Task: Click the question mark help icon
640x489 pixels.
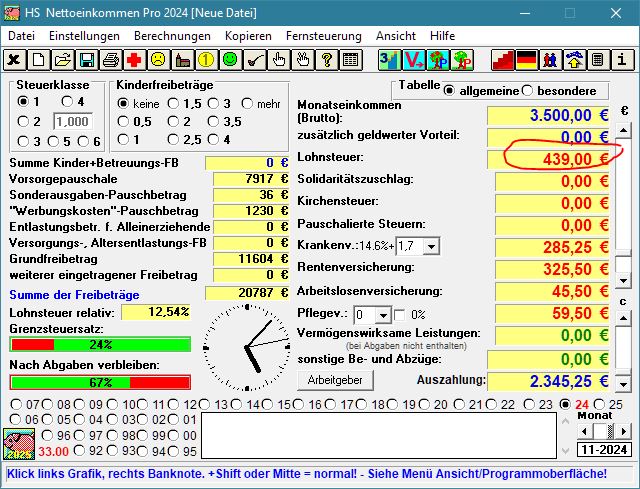Action: point(326,60)
